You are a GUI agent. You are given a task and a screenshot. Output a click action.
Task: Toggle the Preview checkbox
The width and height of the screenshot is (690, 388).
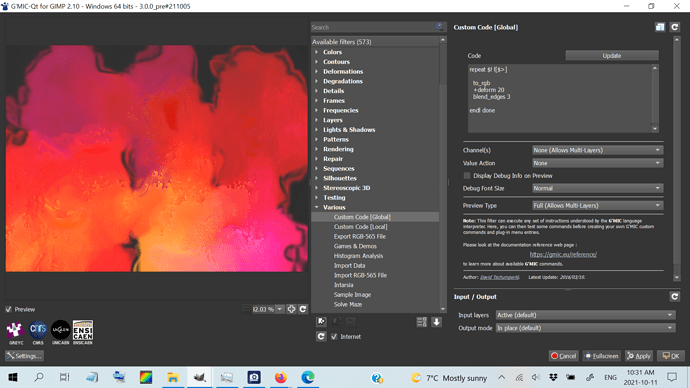[x=9, y=309]
